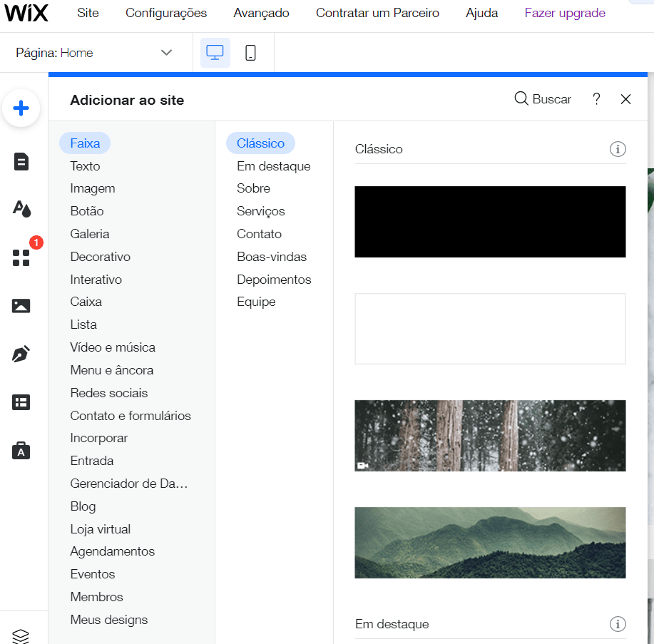Open the Pages menu sidebar icon
The width and height of the screenshot is (654, 644).
click(21, 161)
